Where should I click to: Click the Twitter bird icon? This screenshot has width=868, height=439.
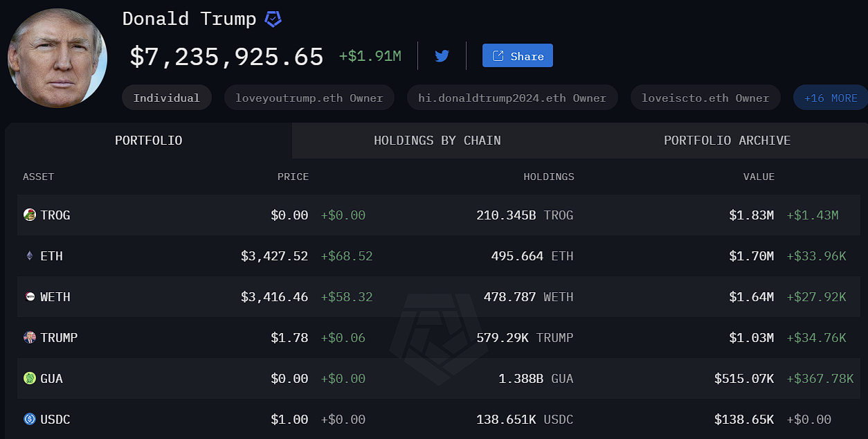pos(442,56)
